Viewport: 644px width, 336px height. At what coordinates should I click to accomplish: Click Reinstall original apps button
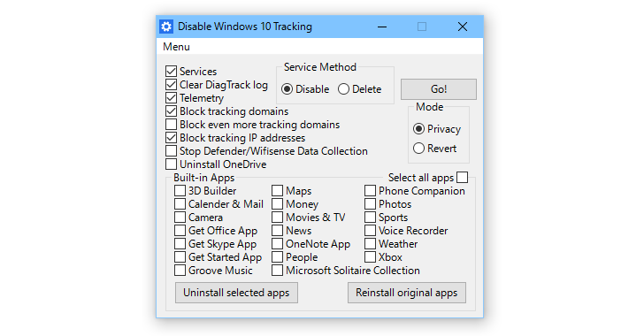pyautogui.click(x=407, y=293)
